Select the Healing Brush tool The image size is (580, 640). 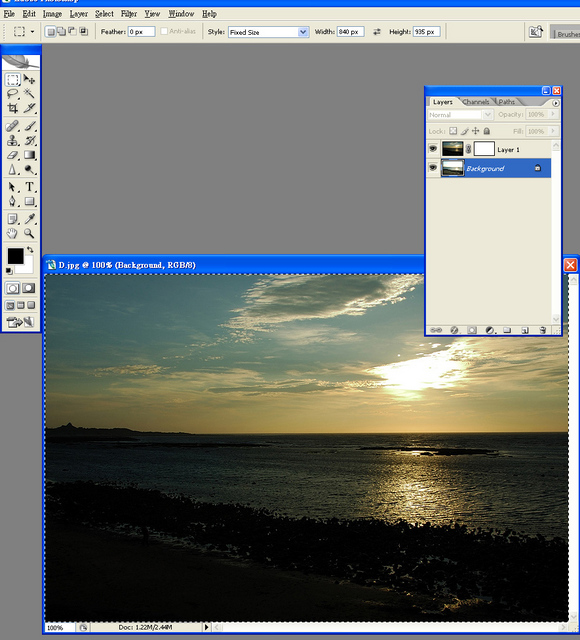[13, 126]
